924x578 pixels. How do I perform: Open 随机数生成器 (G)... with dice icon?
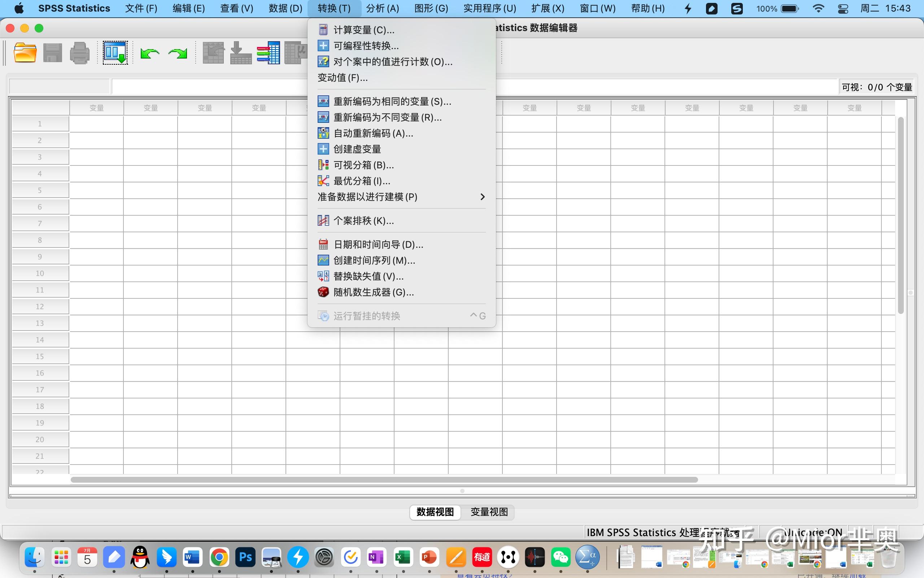401,292
